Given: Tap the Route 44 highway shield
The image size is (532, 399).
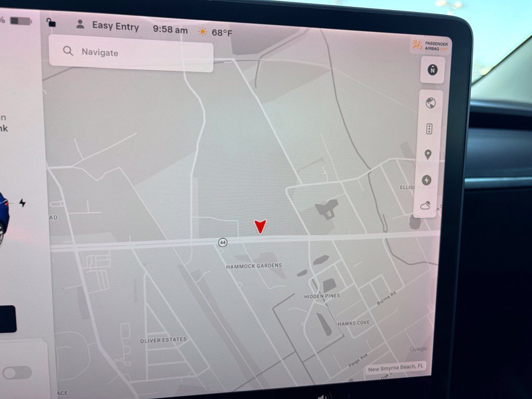Looking at the screenshot, I should pos(222,242).
